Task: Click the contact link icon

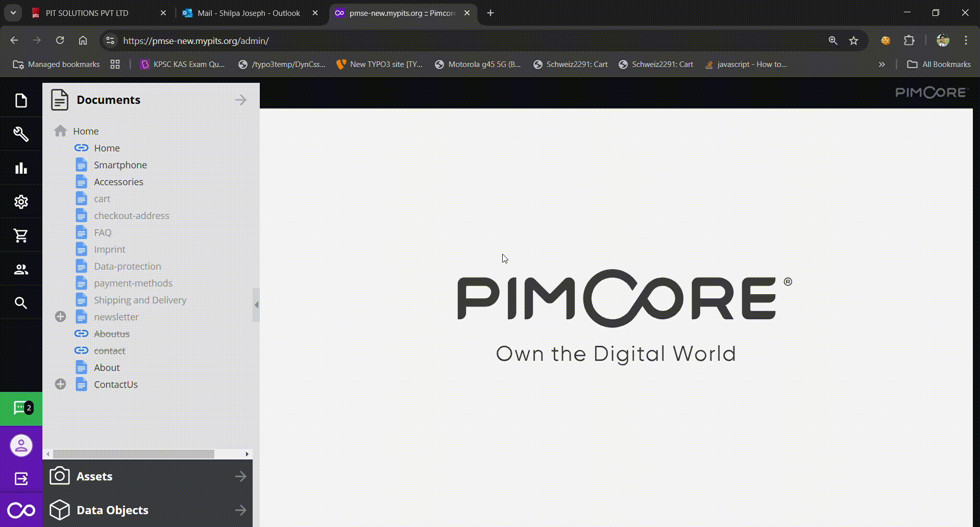Action: [x=81, y=350]
